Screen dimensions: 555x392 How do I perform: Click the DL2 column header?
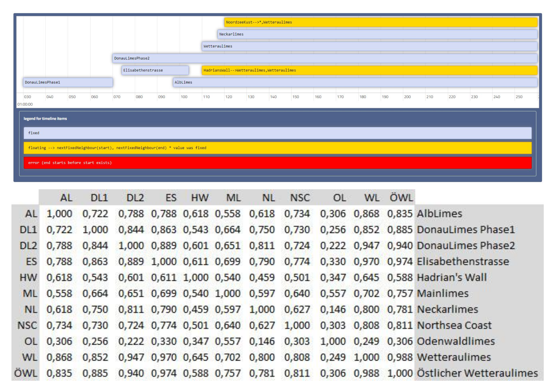(135, 198)
